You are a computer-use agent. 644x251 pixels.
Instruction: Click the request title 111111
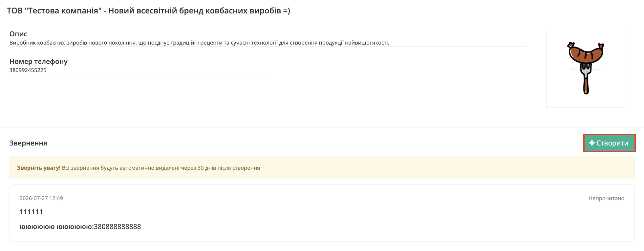pos(31,212)
